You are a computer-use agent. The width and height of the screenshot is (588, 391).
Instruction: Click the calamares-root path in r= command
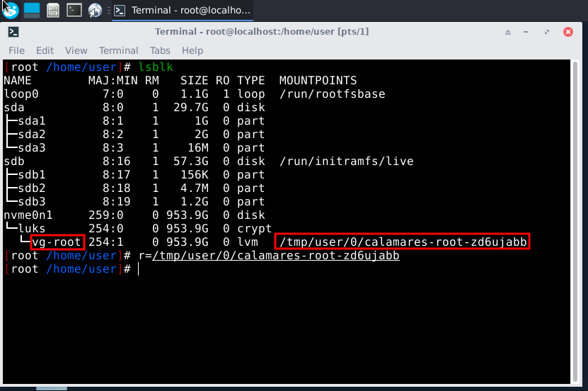click(x=276, y=256)
